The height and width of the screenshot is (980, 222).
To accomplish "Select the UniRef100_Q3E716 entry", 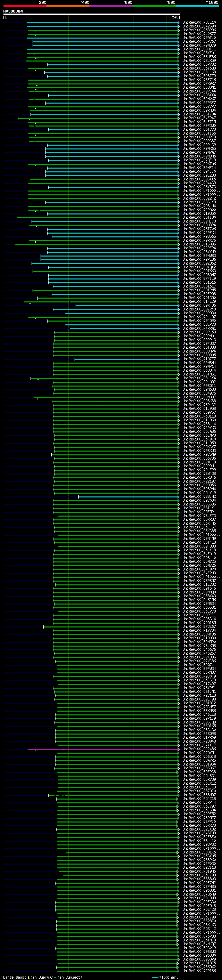I will tap(199, 80).
